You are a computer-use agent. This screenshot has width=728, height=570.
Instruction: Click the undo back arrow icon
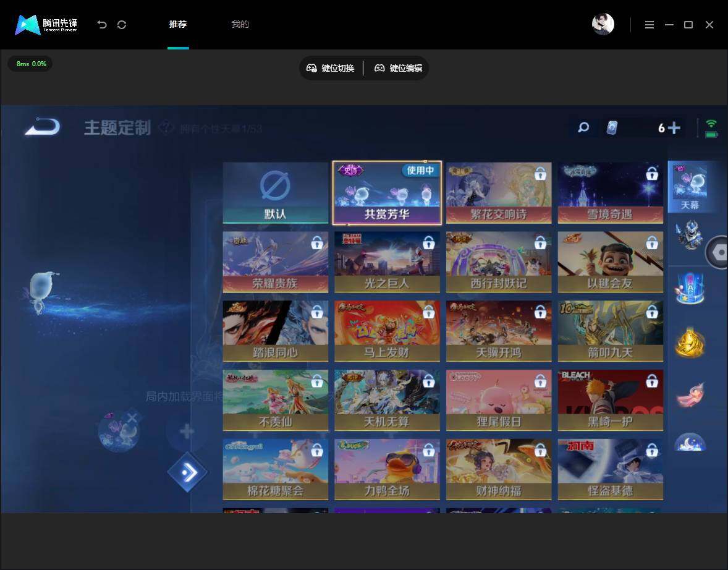coord(102,25)
